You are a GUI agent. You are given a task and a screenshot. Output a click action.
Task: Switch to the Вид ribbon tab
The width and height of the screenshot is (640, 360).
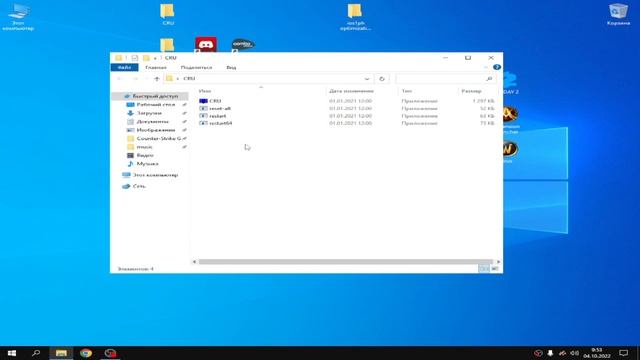231,67
